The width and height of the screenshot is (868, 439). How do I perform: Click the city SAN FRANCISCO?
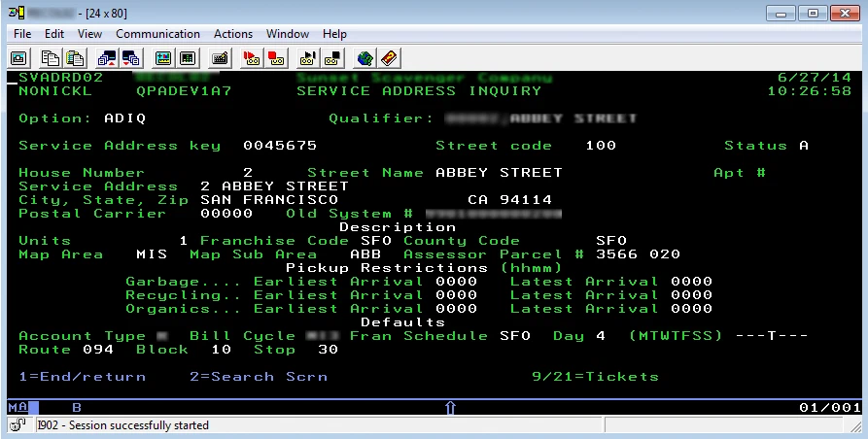coord(269,200)
